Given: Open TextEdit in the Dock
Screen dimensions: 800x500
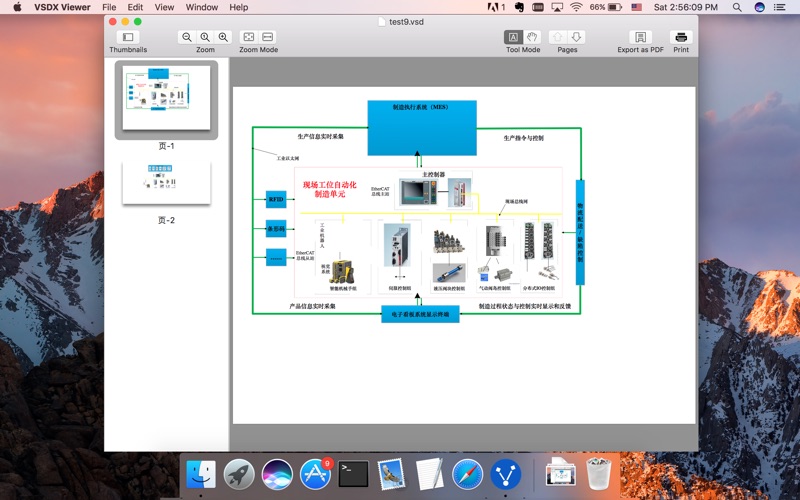Looking at the screenshot, I should point(429,474).
